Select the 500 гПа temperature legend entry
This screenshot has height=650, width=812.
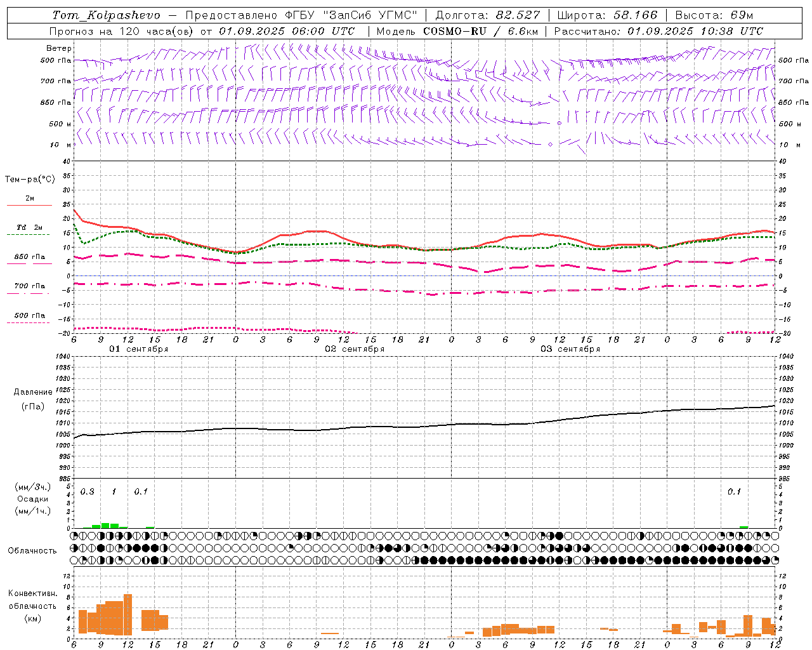(29, 317)
